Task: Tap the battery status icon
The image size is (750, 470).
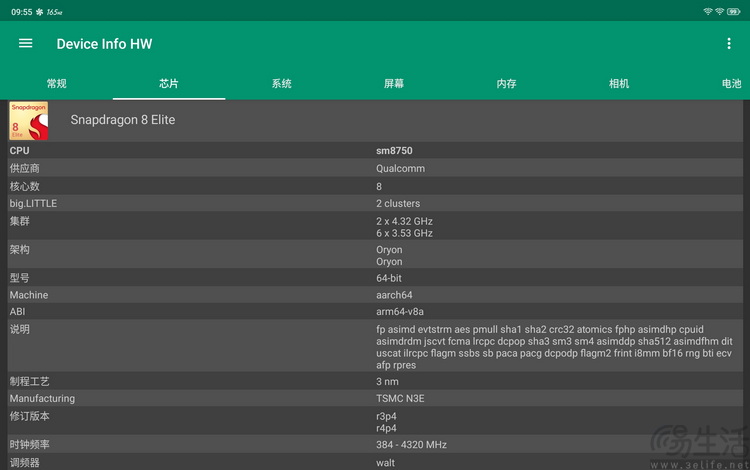Action: pyautogui.click(x=734, y=11)
